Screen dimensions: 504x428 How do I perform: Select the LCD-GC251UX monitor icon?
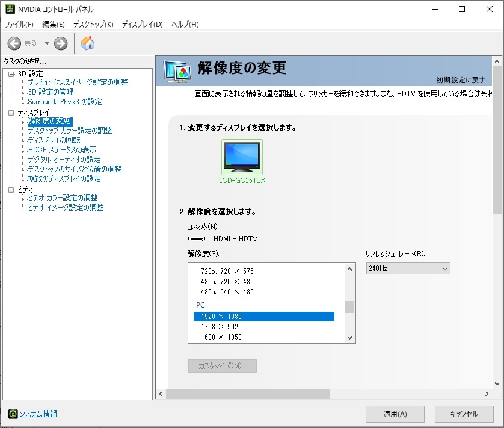pos(242,157)
